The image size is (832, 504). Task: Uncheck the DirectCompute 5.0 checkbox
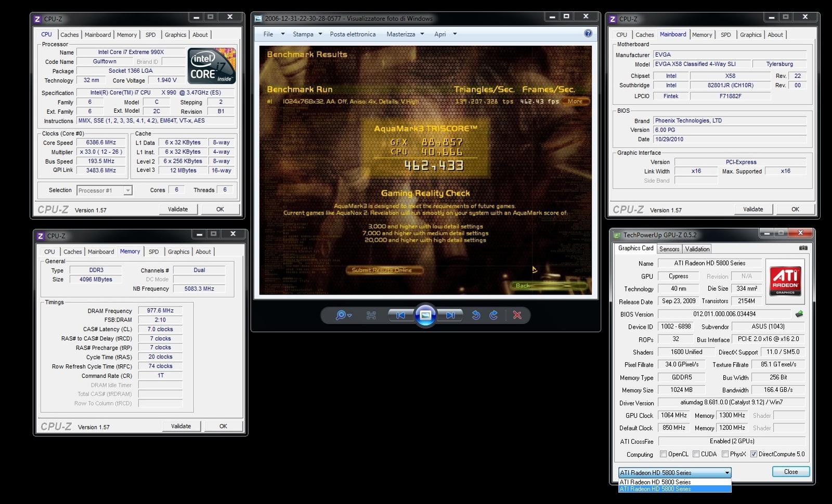tap(753, 454)
